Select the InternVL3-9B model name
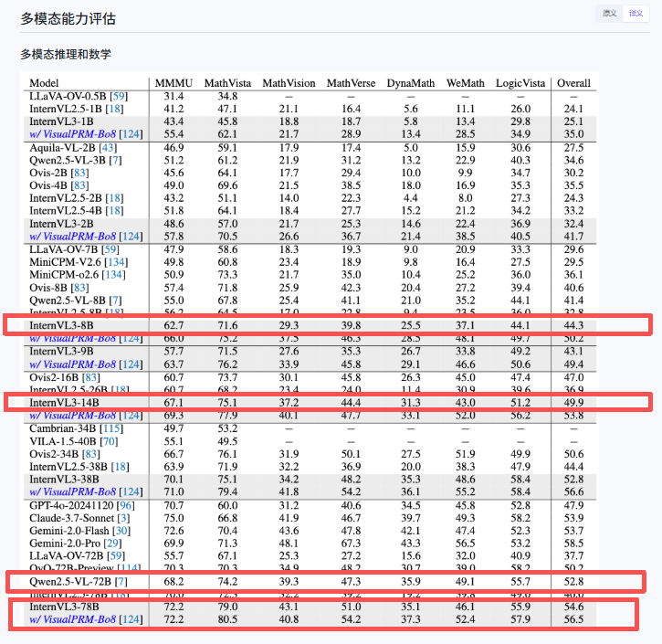 point(61,352)
